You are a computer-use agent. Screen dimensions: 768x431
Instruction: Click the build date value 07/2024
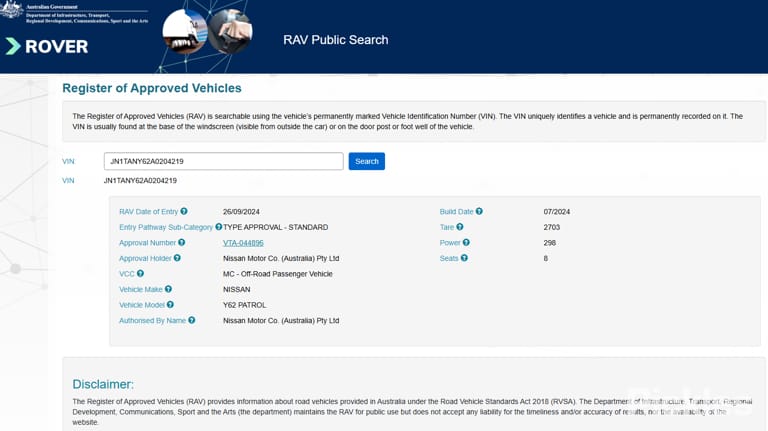[557, 212]
